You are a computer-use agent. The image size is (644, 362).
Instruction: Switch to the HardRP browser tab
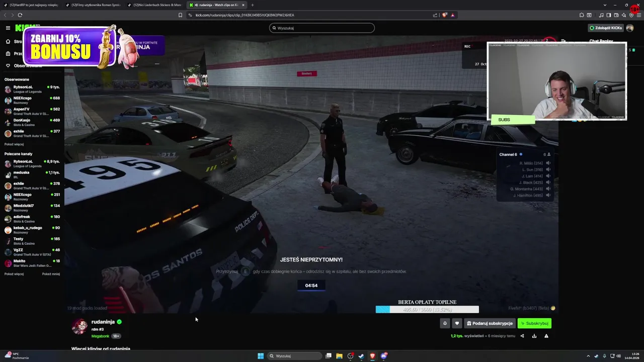point(31,5)
